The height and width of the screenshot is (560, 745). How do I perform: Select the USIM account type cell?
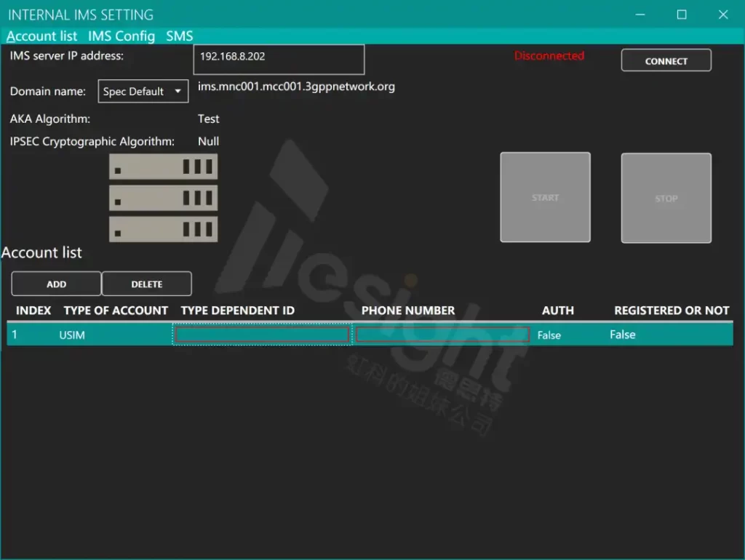tap(73, 335)
